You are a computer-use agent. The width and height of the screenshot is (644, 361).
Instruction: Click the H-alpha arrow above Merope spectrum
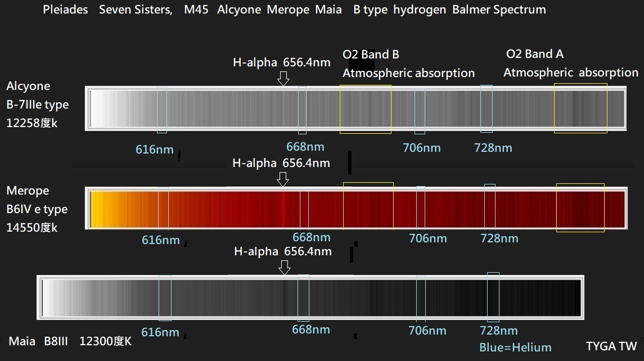283,179
